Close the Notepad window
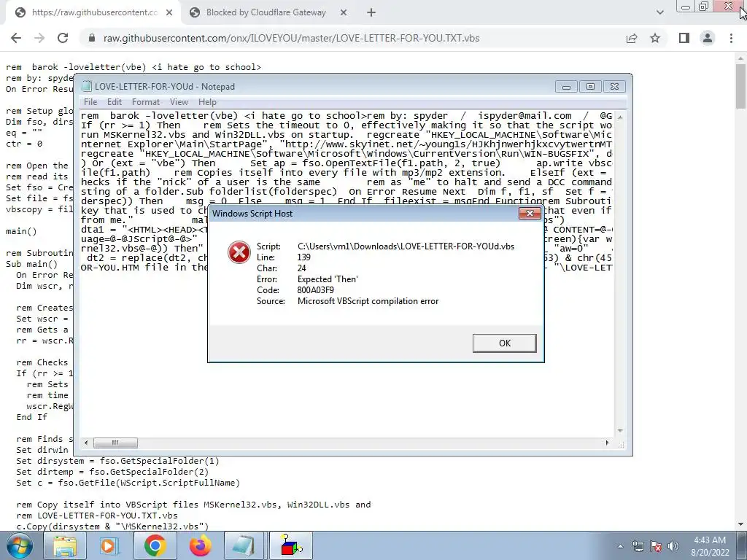The width and height of the screenshot is (747, 560). point(614,87)
